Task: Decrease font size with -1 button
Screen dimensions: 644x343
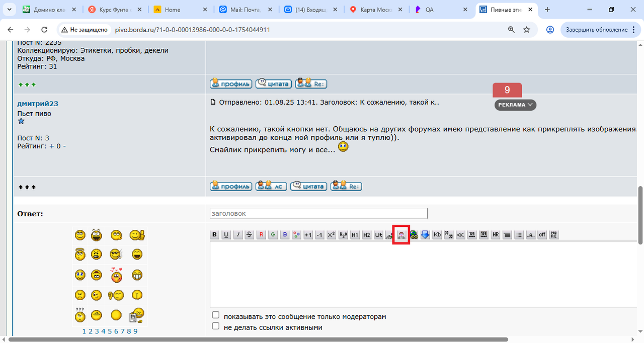Action: (x=319, y=235)
